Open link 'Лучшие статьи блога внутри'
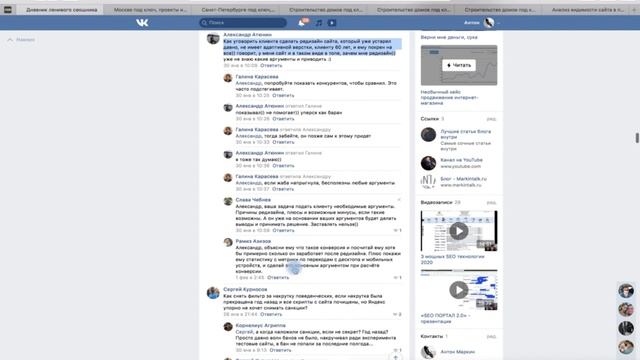 465,134
